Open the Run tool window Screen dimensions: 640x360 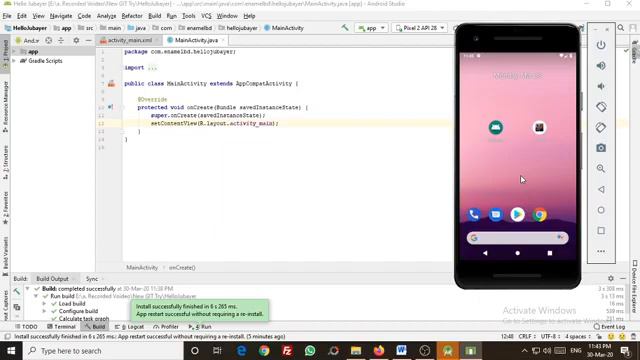click(x=200, y=327)
